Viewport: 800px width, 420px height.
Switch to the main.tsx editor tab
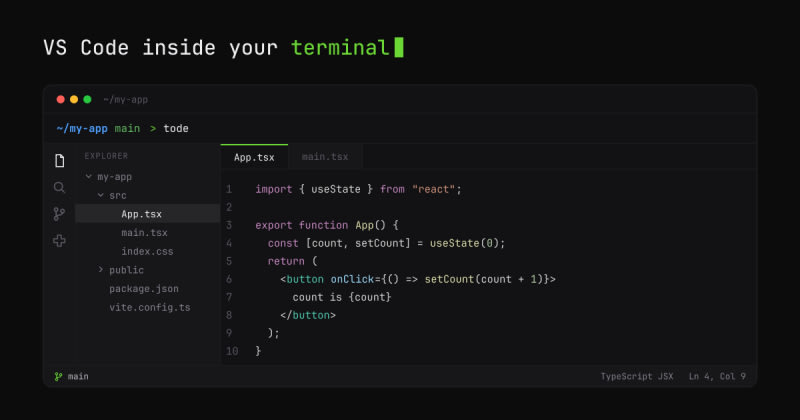pos(325,157)
